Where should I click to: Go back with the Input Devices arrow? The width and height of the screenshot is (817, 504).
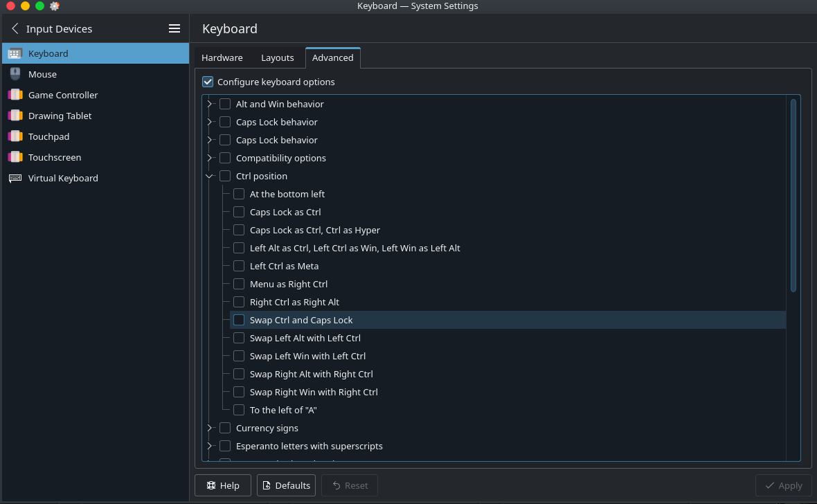click(15, 28)
